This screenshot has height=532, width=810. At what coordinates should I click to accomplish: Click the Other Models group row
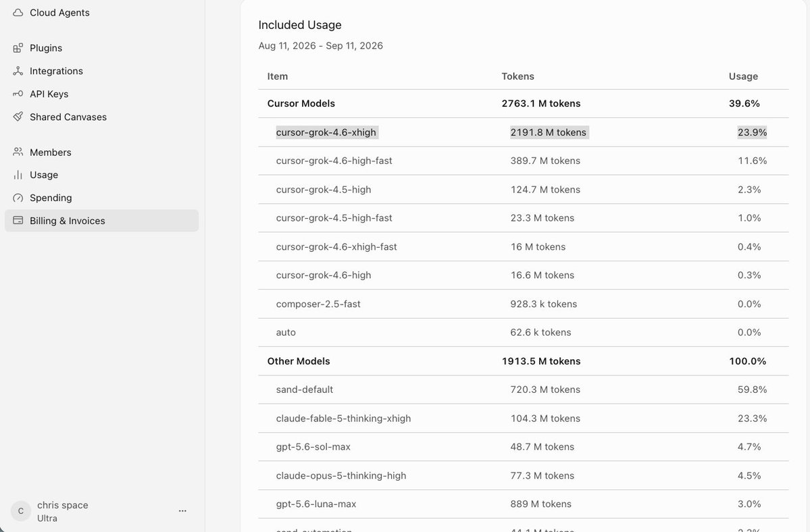point(524,361)
